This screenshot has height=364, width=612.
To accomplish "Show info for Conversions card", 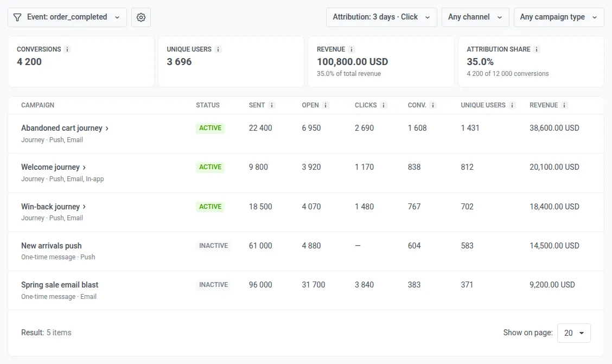I will pos(67,49).
